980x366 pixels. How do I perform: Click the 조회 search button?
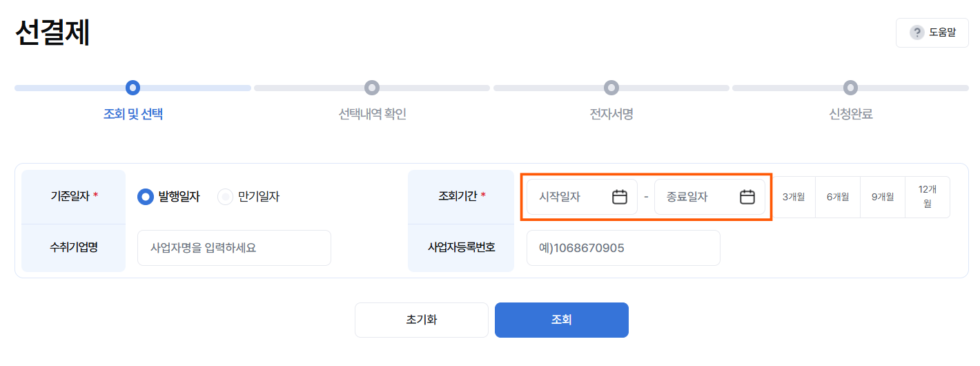tap(562, 320)
